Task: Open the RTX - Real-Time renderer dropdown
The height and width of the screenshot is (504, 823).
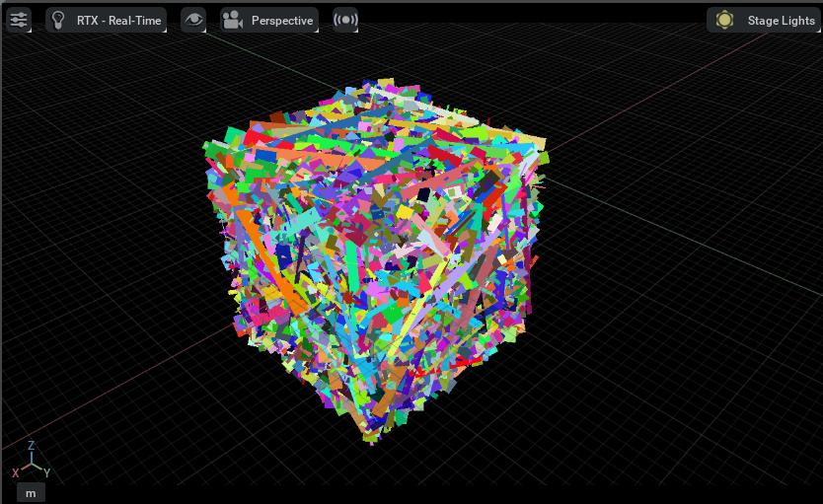Action: [118, 20]
